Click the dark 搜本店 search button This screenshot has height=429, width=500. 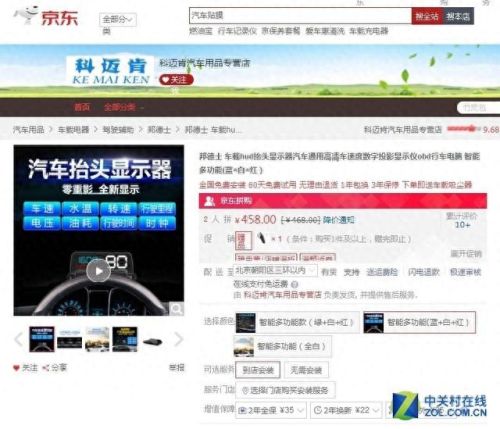coord(458,16)
